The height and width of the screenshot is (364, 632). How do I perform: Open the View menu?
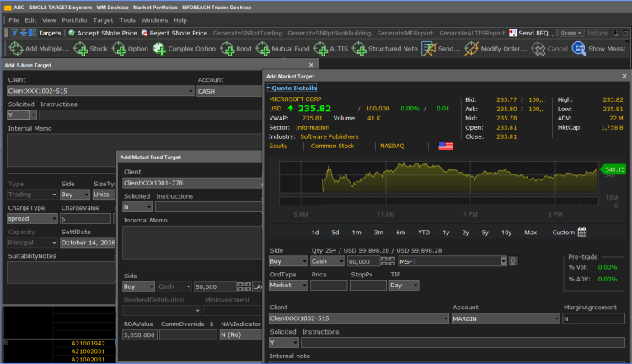(x=49, y=19)
